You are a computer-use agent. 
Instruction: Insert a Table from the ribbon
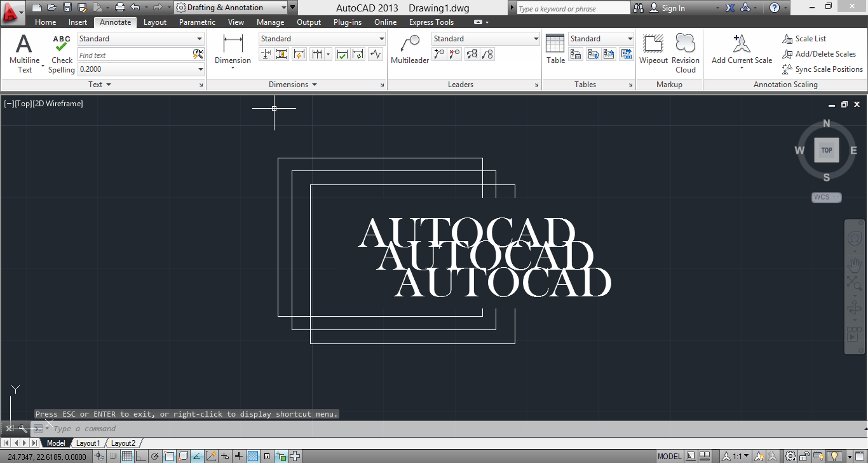coord(555,48)
